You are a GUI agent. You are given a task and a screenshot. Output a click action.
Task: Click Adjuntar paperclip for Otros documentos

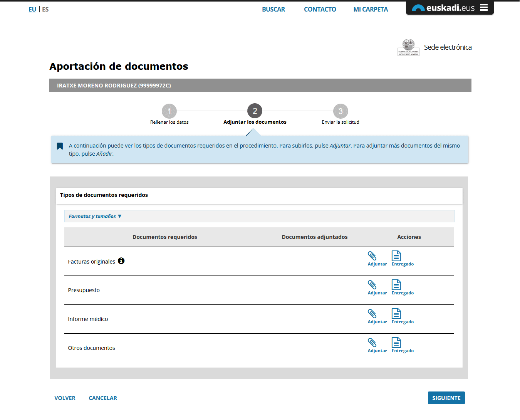(372, 343)
